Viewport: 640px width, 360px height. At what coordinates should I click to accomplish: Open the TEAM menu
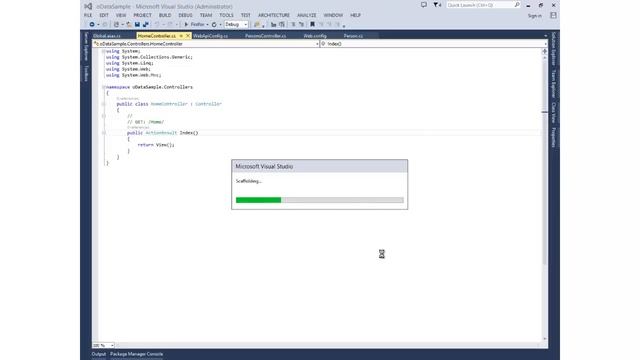[206, 15]
